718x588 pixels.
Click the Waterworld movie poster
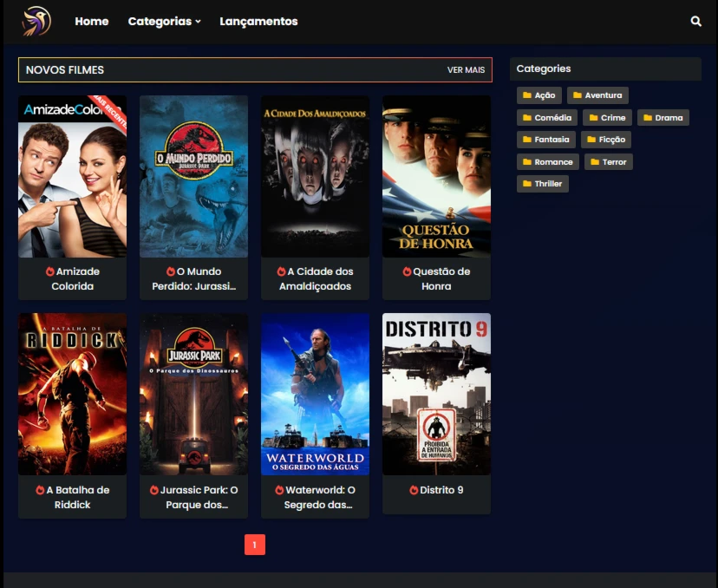pos(315,395)
